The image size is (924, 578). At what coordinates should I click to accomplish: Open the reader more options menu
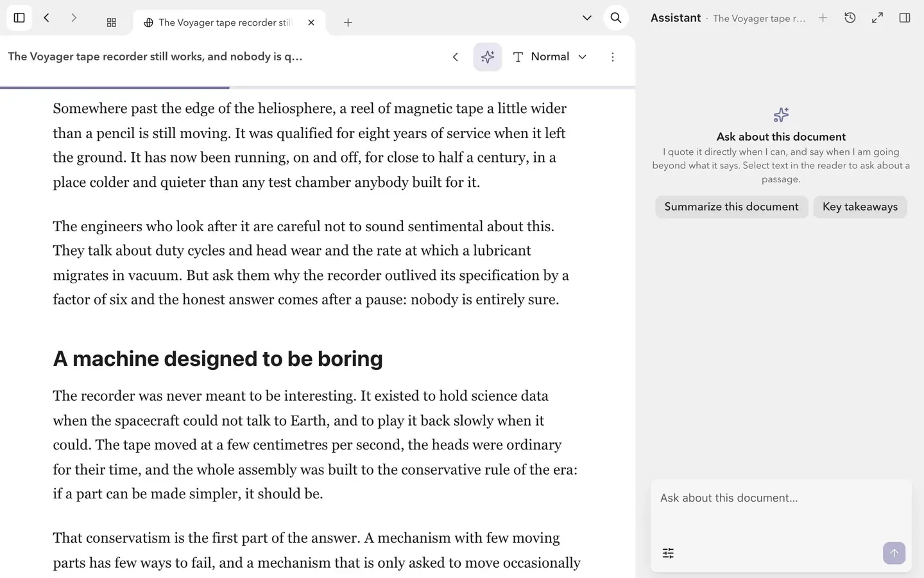tap(613, 57)
